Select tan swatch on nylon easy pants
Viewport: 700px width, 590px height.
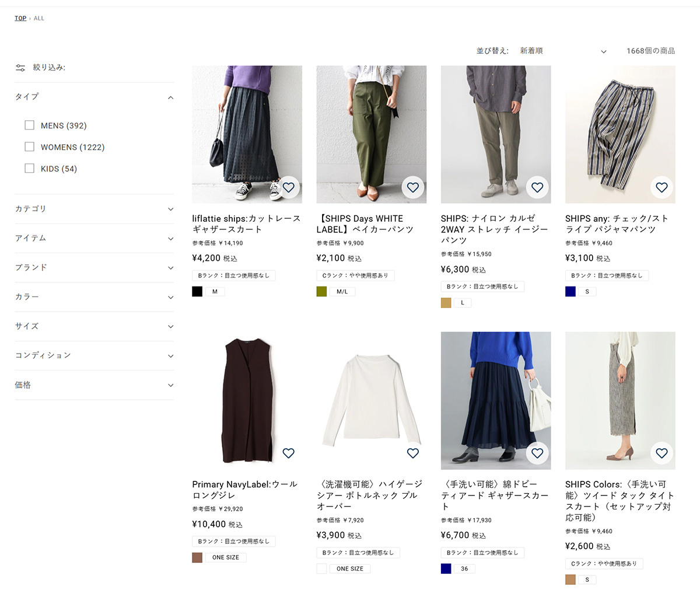coord(446,303)
